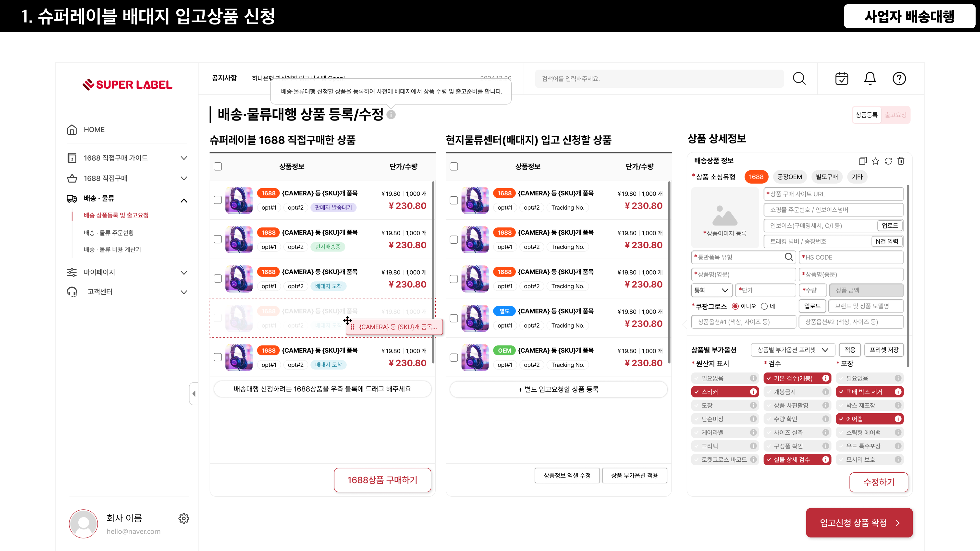Click the info icon on 기본 검수(개봉)
Screen dimensions: 980x551
[826, 378]
